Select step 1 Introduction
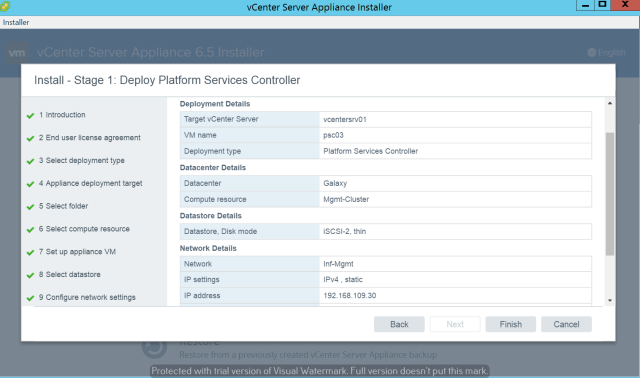 pos(62,115)
